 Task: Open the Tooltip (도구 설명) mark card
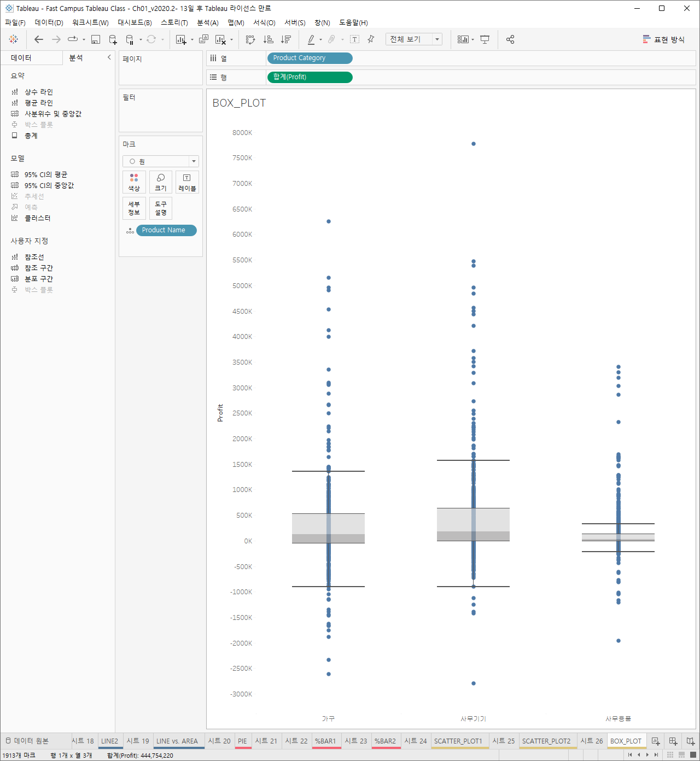tap(161, 208)
